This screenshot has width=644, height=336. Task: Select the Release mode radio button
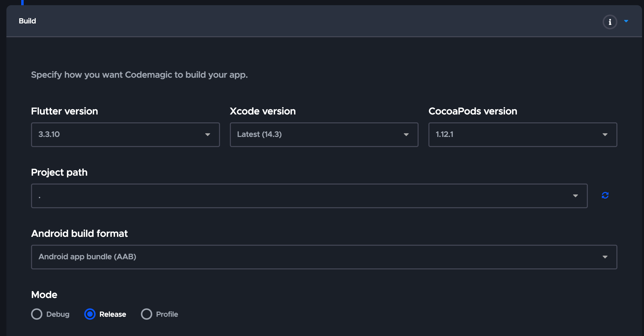90,314
